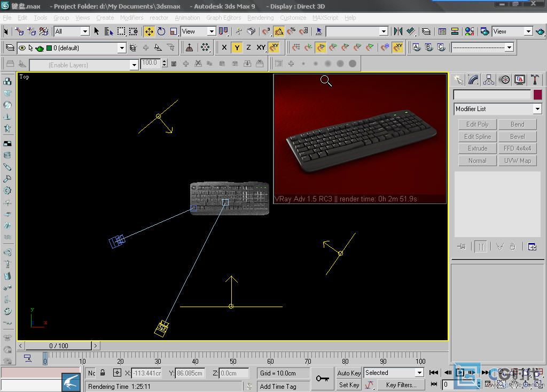
Task: Select the Rotate tool
Action: tap(161, 32)
